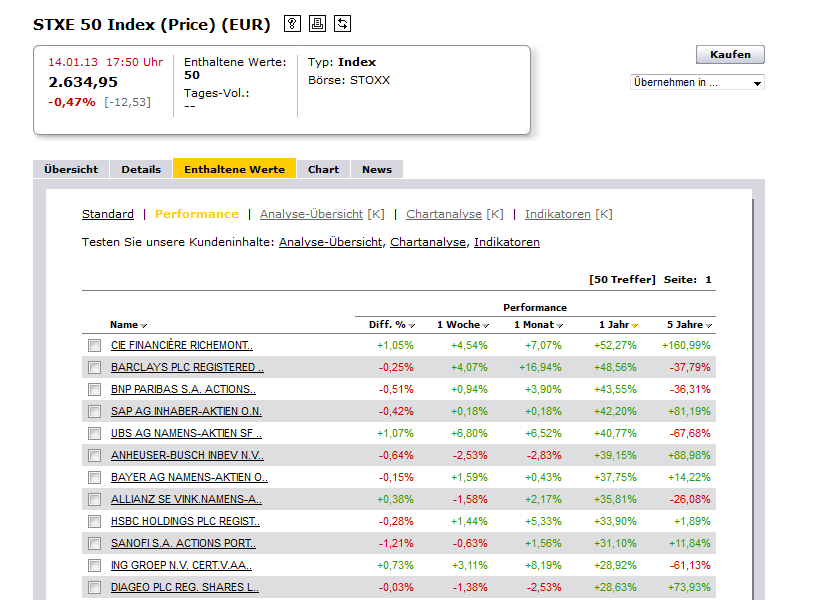The width and height of the screenshot is (837, 600).
Task: Open SANOFI S.A. ACTIONS PORT link
Action: pyautogui.click(x=183, y=543)
